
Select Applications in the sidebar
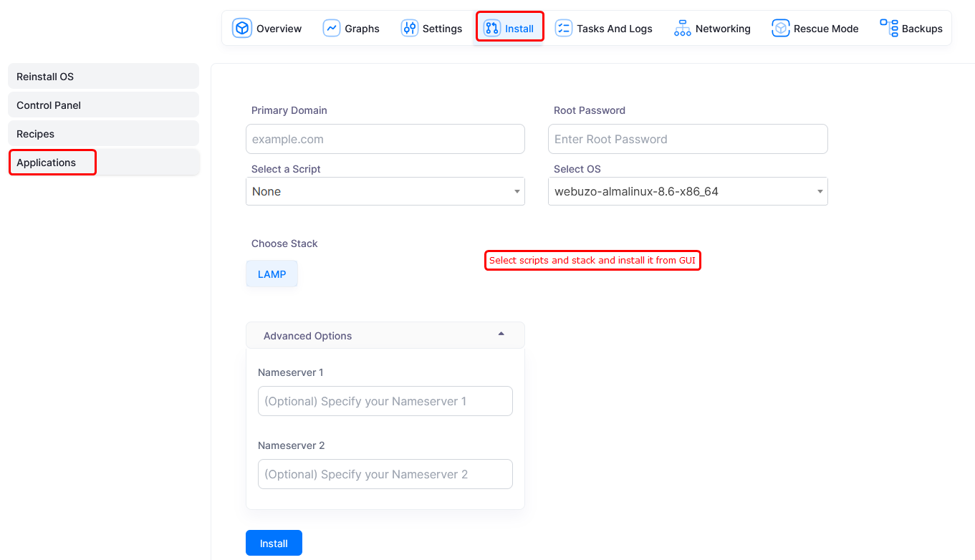(52, 163)
